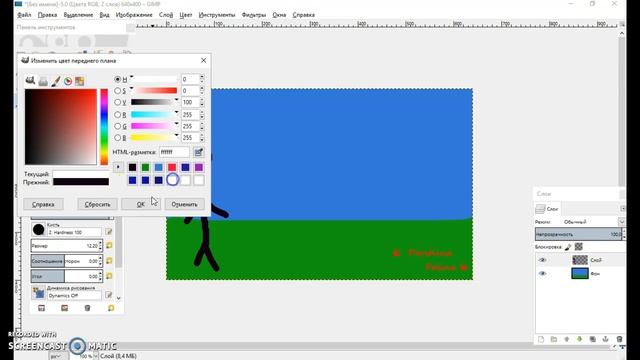Pick the purple swatch from color history

[x=198, y=167]
